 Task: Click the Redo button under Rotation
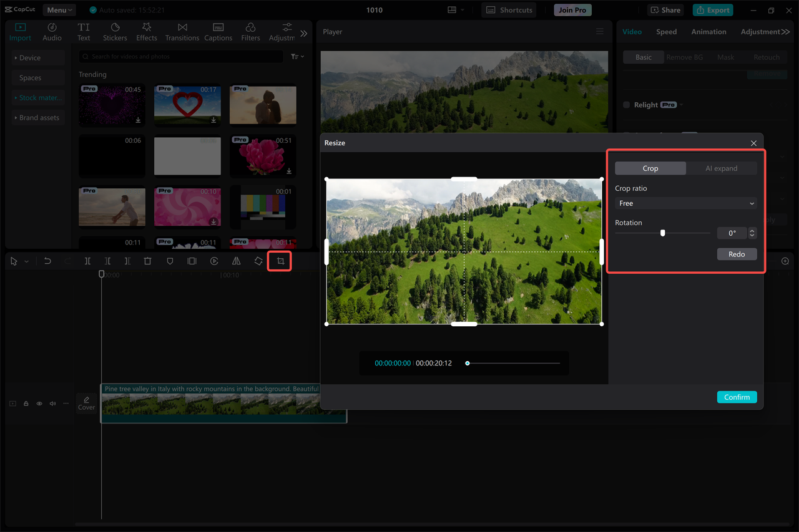point(737,254)
